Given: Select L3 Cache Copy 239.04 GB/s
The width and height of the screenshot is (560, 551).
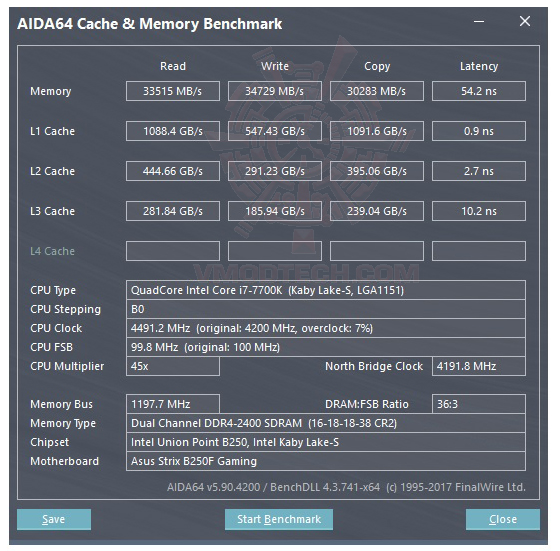Looking at the screenshot, I should click(377, 211).
